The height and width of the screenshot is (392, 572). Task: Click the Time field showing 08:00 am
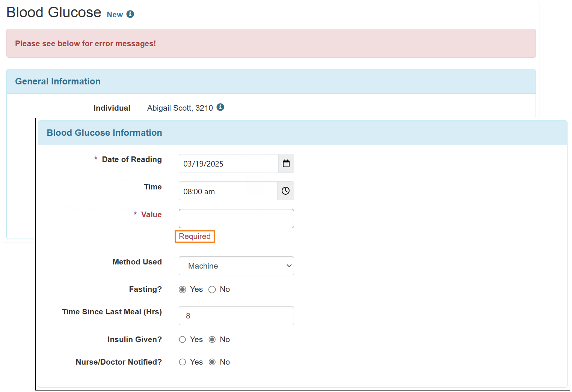pos(228,191)
